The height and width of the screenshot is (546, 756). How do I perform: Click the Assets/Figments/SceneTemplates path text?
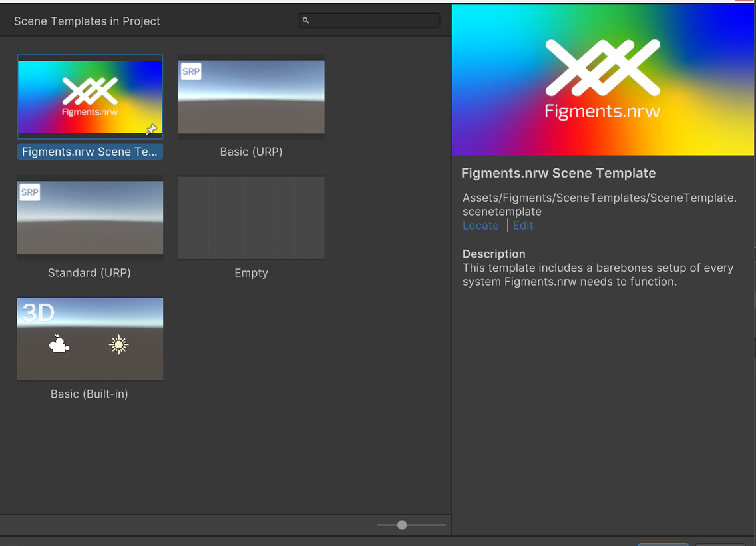tap(600, 204)
